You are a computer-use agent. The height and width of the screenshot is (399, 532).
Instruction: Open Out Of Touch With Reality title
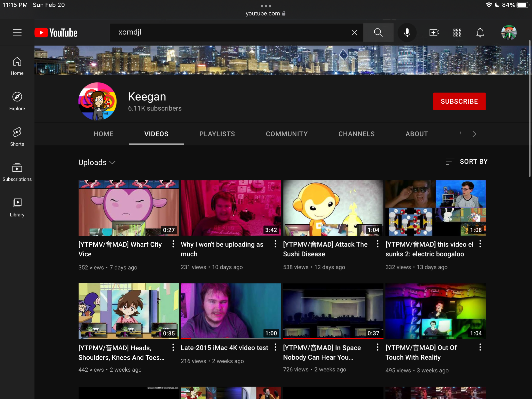[421, 352]
